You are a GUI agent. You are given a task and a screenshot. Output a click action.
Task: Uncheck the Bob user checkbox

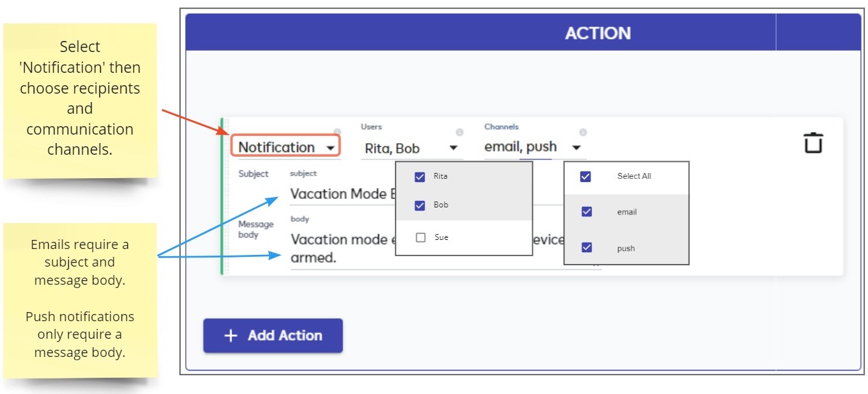pos(420,205)
